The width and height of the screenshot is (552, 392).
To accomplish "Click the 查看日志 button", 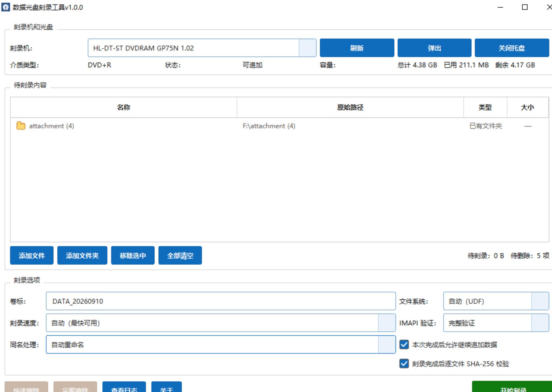I will [x=124, y=387].
